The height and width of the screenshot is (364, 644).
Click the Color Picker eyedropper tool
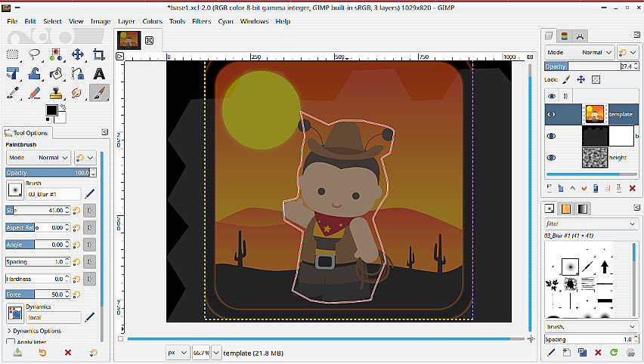pyautogui.click(x=13, y=94)
